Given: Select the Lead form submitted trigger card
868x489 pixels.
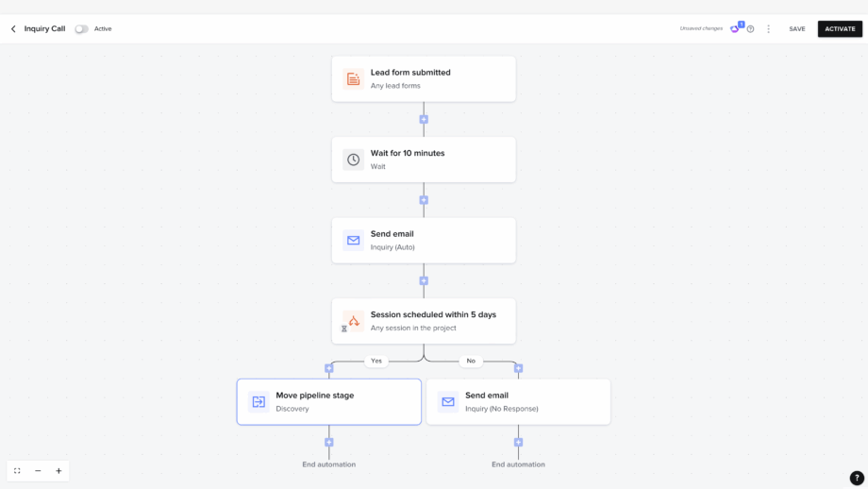Looking at the screenshot, I should coord(424,78).
